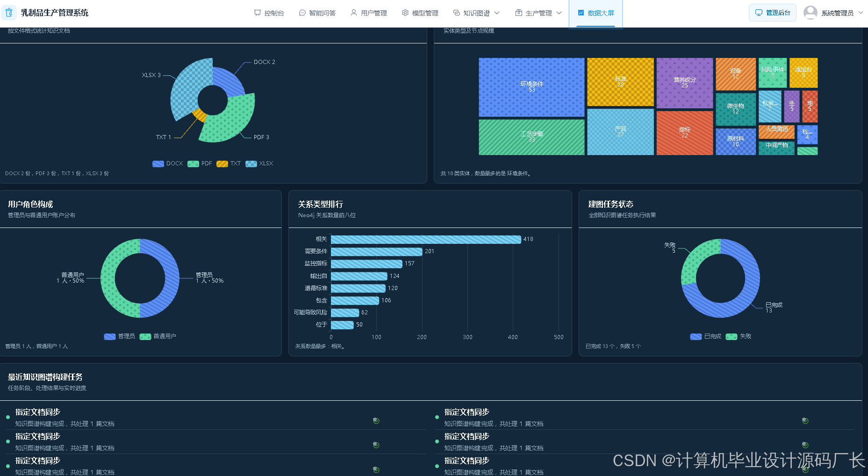Image resolution: width=868 pixels, height=476 pixels.
Task: Expand the 知识图谱 menu chevron
Action: [x=497, y=13]
